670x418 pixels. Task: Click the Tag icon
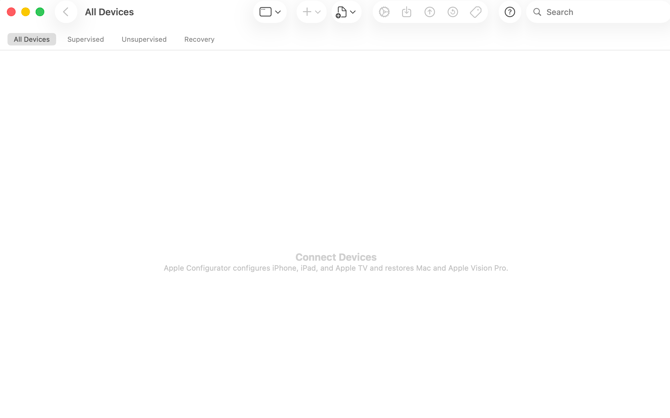476,12
